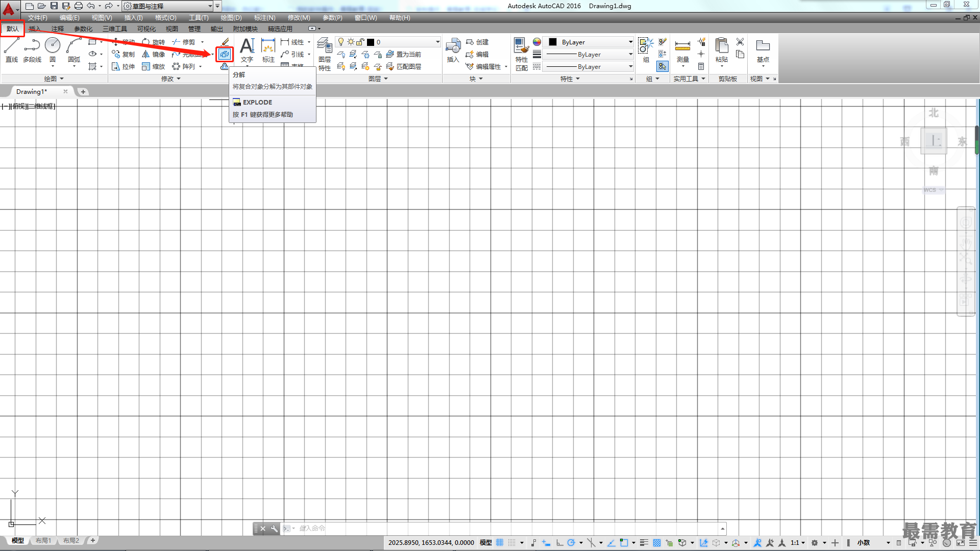This screenshot has height=551, width=980.
Task: Toggle polar tracking in status bar
Action: (571, 543)
